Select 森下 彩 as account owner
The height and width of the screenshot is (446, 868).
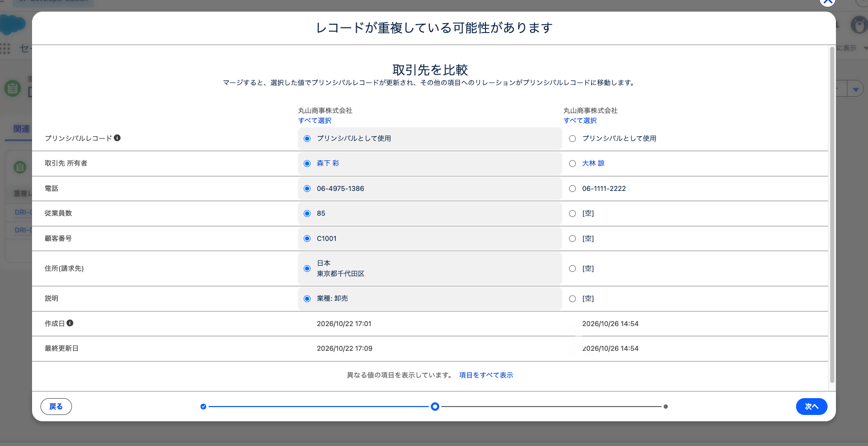tap(307, 164)
